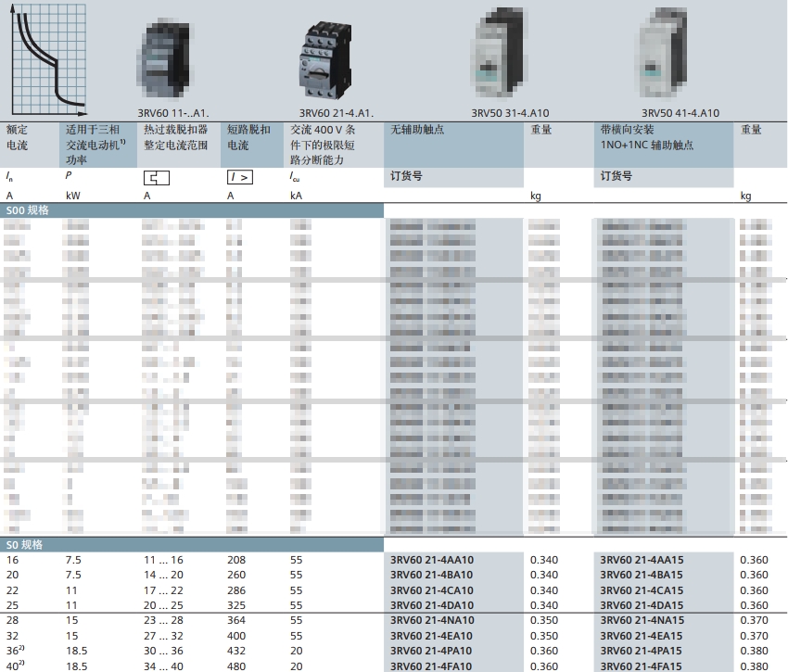Click the 短路脱扣电流 column header
This screenshot has width=788, height=672.
(248, 137)
